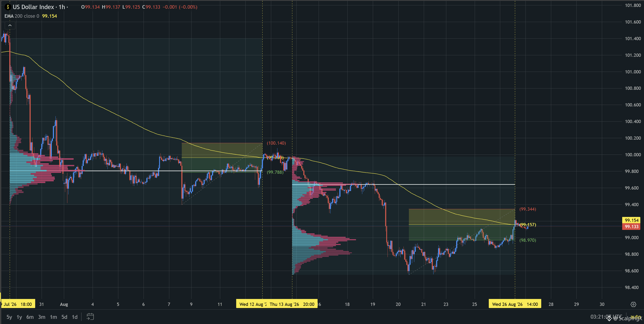Click the red (100.140) price level label
This screenshot has width=644, height=324.
point(276,143)
